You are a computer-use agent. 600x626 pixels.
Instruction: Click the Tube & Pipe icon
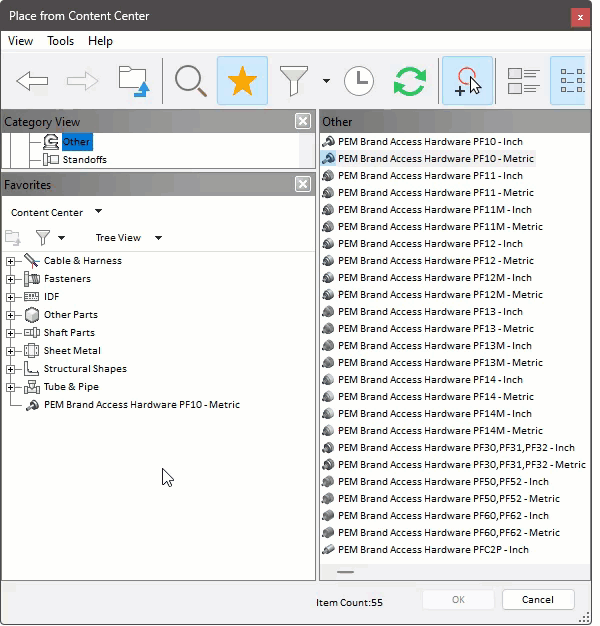(x=32, y=386)
